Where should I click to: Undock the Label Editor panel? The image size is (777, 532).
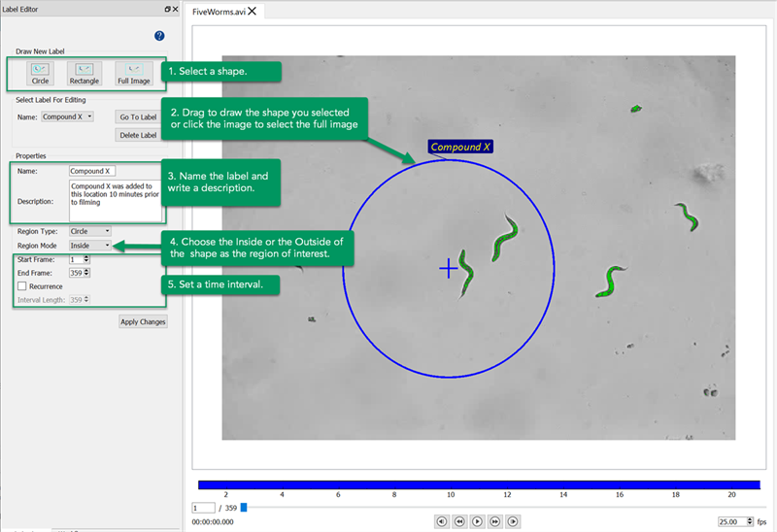167,9
